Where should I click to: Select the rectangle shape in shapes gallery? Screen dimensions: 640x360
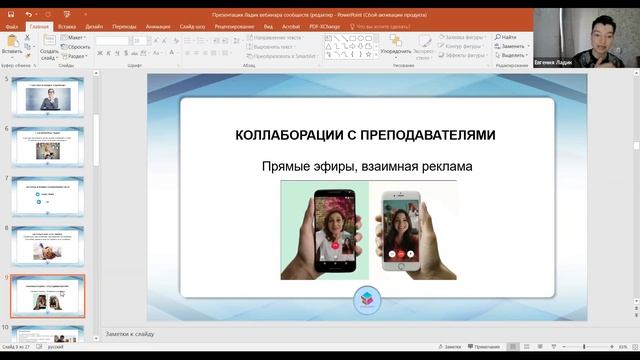[353, 38]
